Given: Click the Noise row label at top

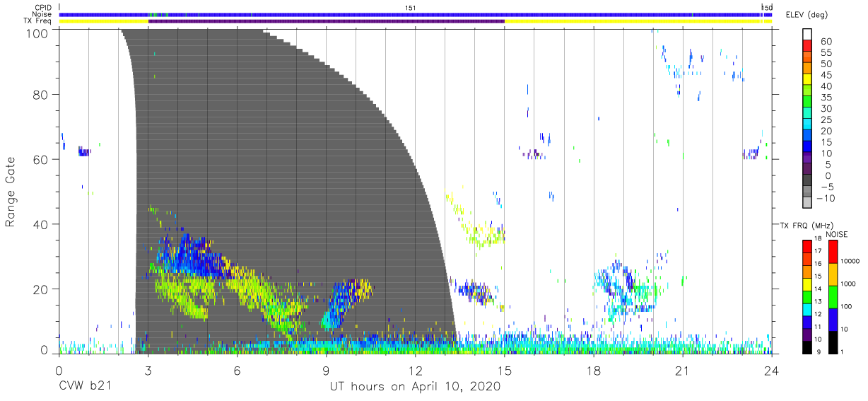Looking at the screenshot, I should (42, 14).
